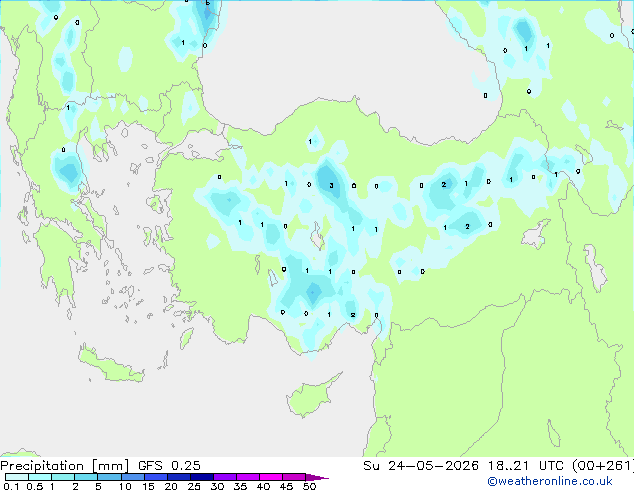
Task: Click the legend value label '45'
Action: pos(286,486)
